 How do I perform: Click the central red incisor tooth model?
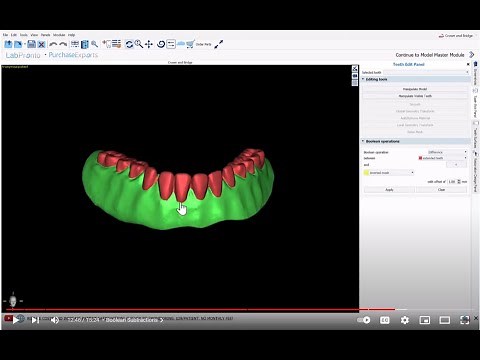coord(182,187)
